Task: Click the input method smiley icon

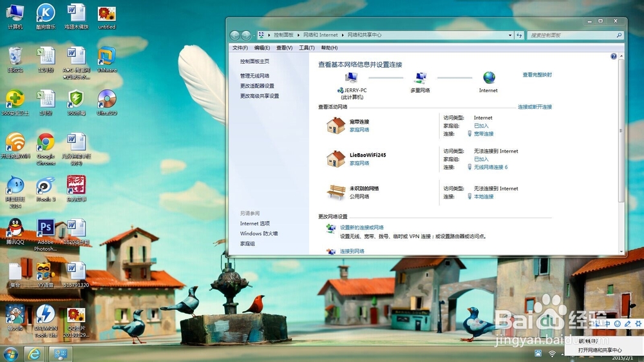Action: click(x=618, y=324)
